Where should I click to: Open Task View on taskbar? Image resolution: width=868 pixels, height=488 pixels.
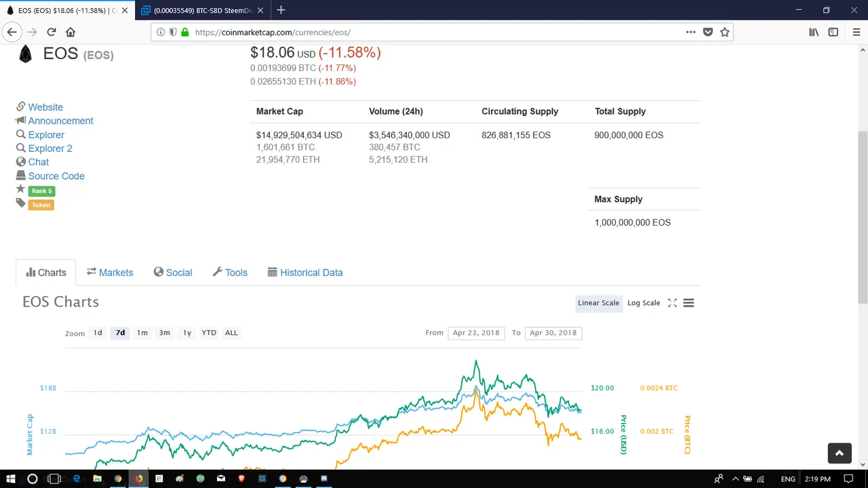pos(54,479)
